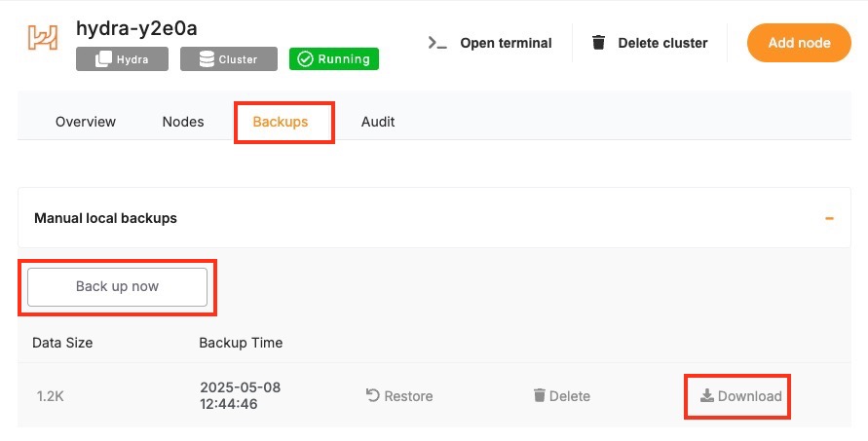Image resolution: width=868 pixels, height=441 pixels.
Task: Click Delete cluster trash icon
Action: tap(599, 43)
